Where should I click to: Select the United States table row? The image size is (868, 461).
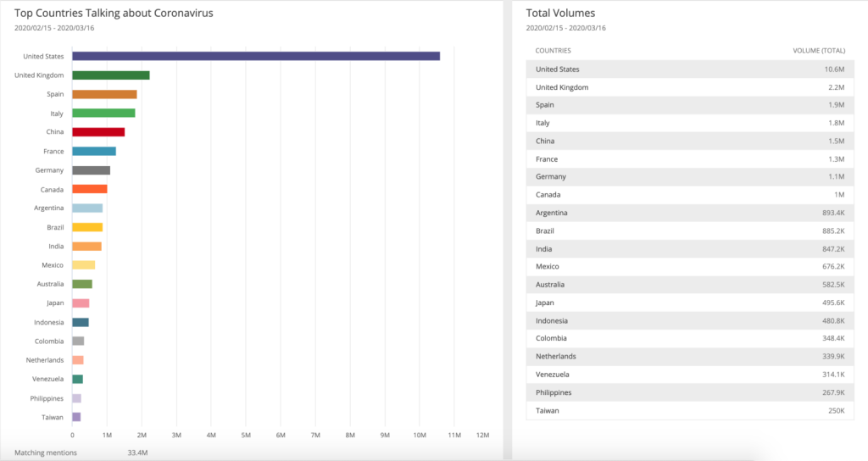click(690, 69)
